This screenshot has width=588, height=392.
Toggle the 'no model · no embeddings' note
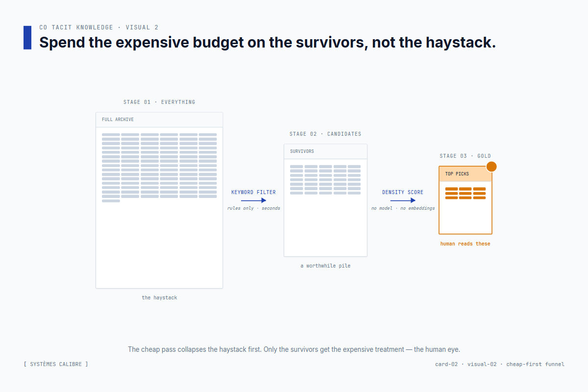coord(403,208)
